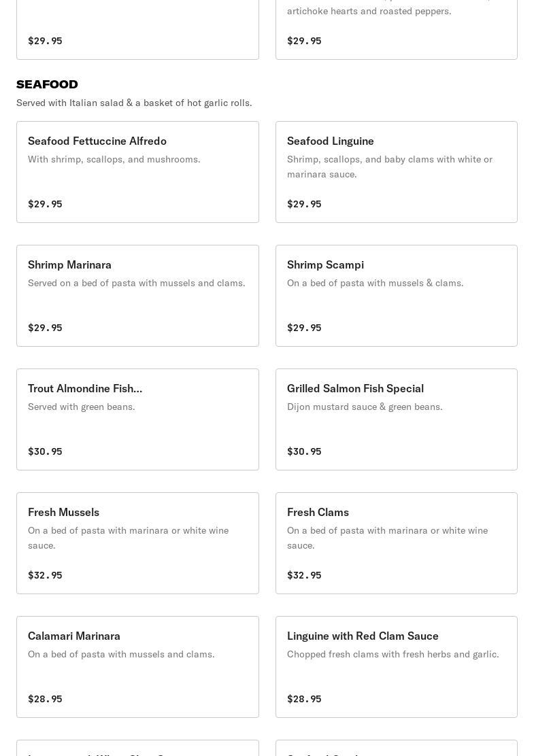Click the Fresh Clams description text
Screen dimensions: 534x756
point(387,538)
